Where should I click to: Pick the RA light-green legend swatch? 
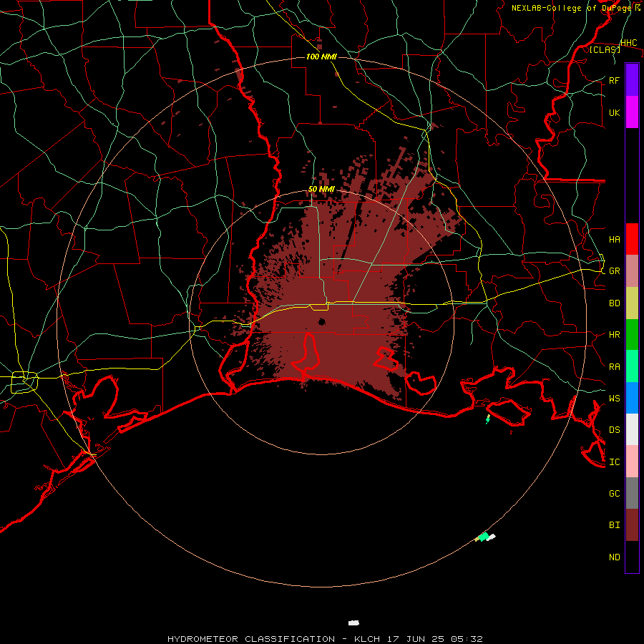632,366
